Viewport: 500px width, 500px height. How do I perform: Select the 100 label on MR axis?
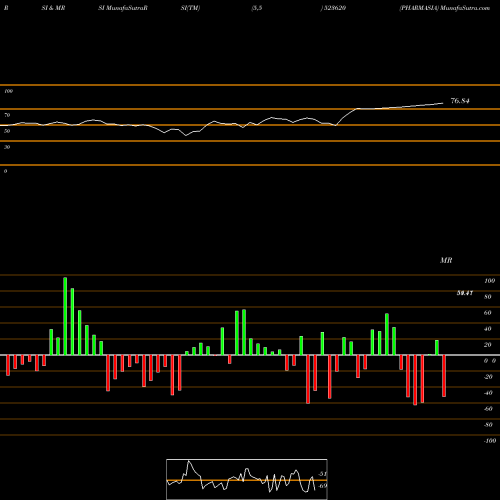pyautogui.click(x=490, y=281)
